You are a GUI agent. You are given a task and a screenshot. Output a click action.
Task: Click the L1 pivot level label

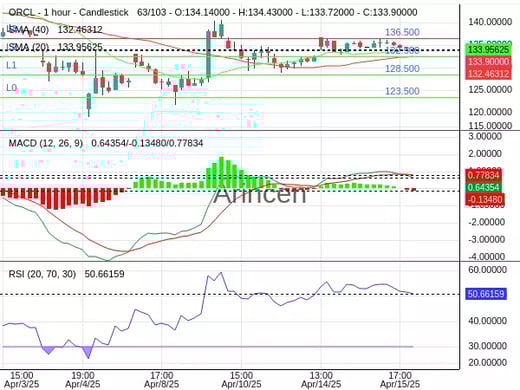pyautogui.click(x=11, y=65)
